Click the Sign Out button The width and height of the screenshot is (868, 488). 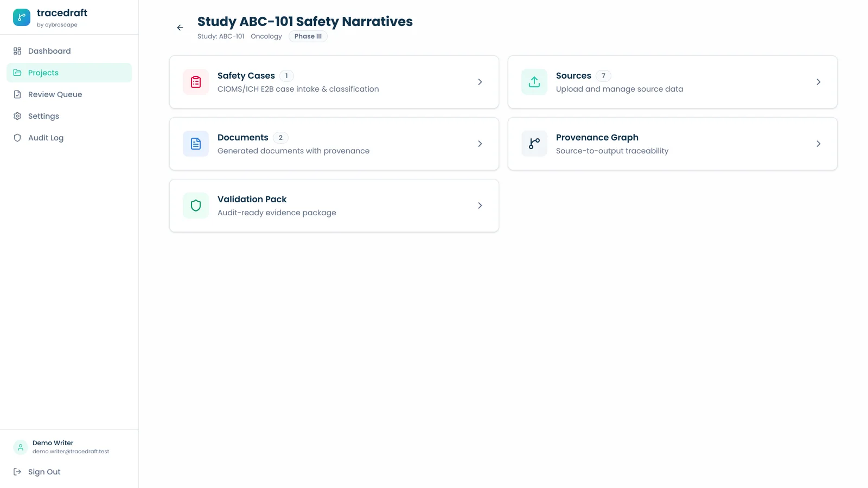(x=69, y=472)
